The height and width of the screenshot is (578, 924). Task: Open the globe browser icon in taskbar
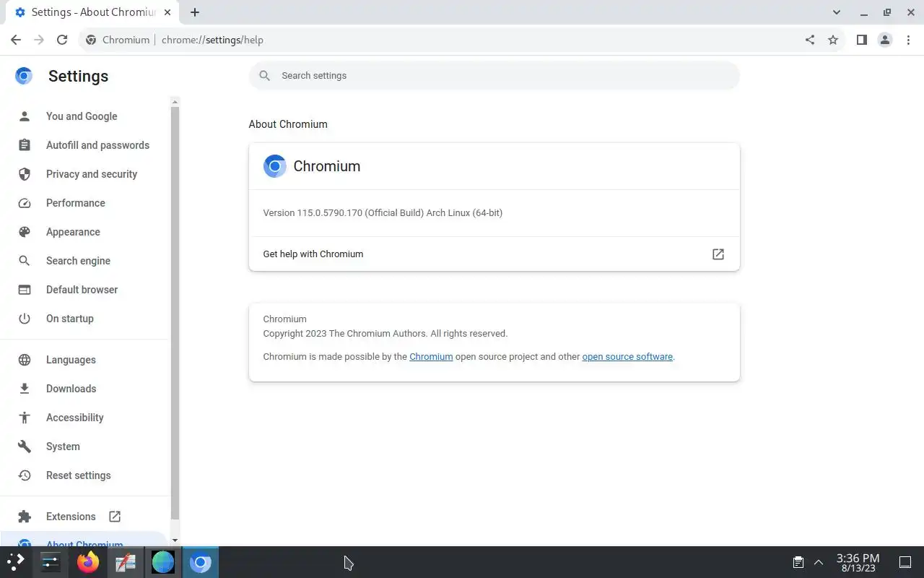pos(163,562)
